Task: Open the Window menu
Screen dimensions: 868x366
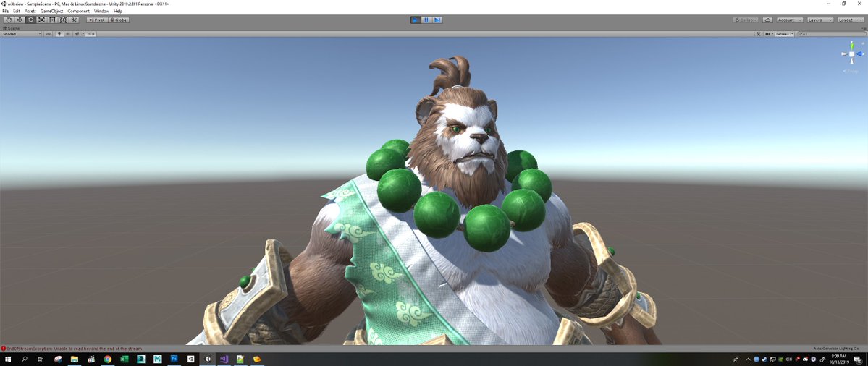Action: point(101,11)
